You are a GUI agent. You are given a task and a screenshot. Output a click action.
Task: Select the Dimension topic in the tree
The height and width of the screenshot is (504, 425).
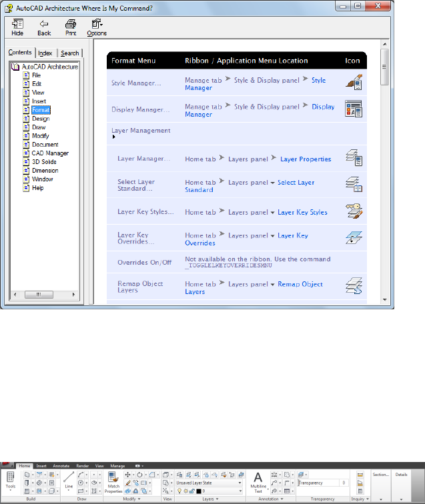point(45,171)
